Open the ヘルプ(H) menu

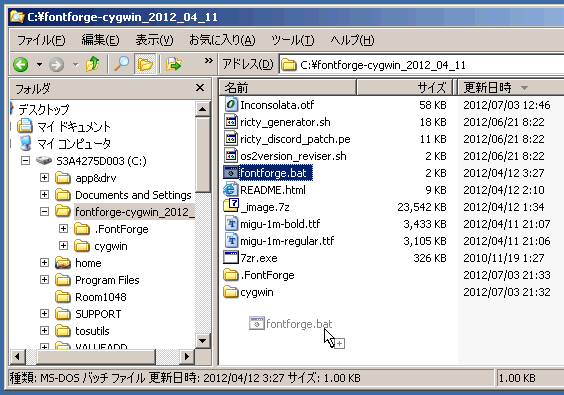point(352,40)
